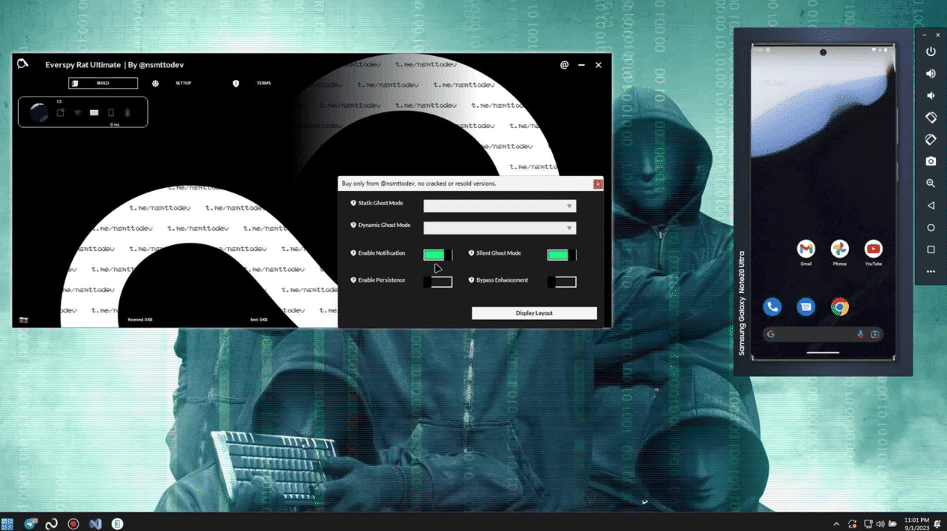This screenshot has width=947, height=531.
Task: Click the emulator zoom magnifier icon
Action: click(x=931, y=183)
